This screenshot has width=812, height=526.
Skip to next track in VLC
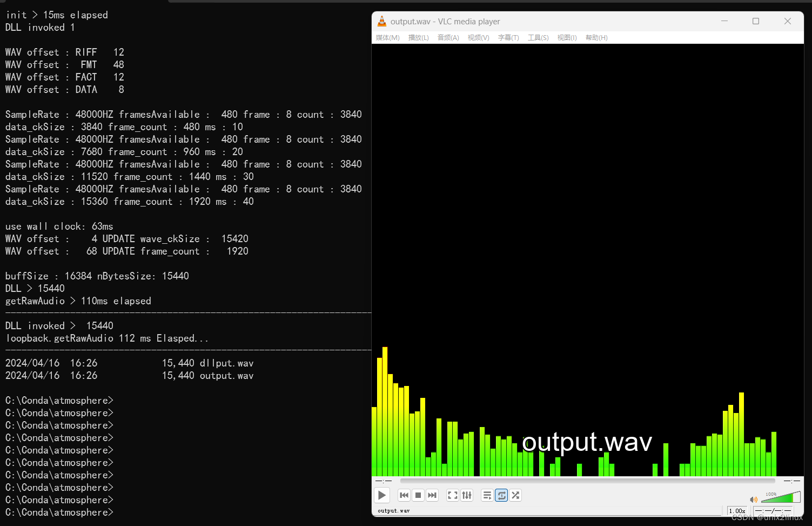click(x=432, y=495)
